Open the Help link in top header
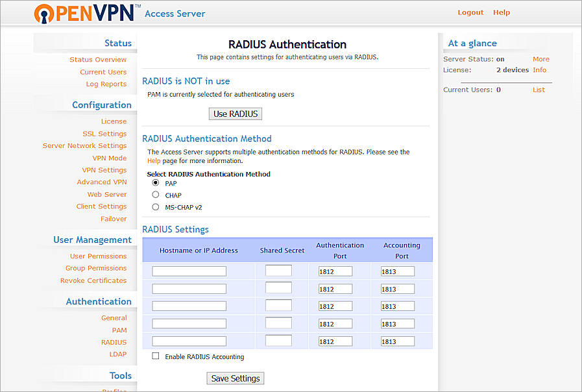This screenshot has height=392, width=582. pos(502,12)
